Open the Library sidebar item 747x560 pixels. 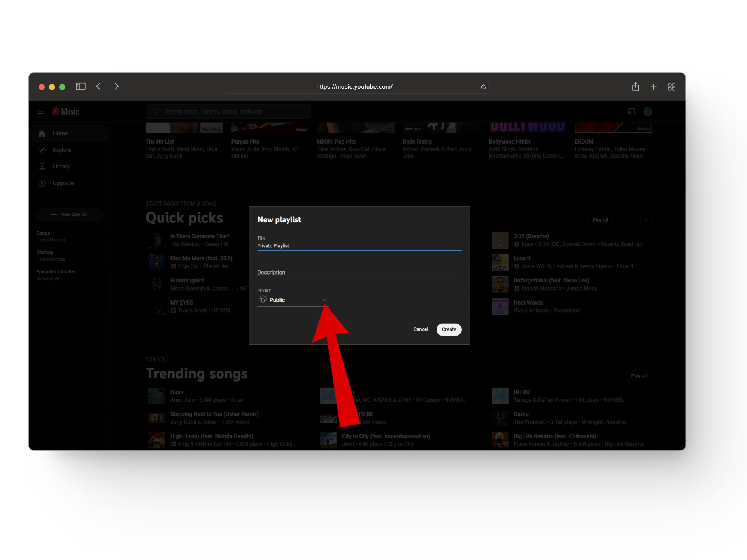[61, 166]
